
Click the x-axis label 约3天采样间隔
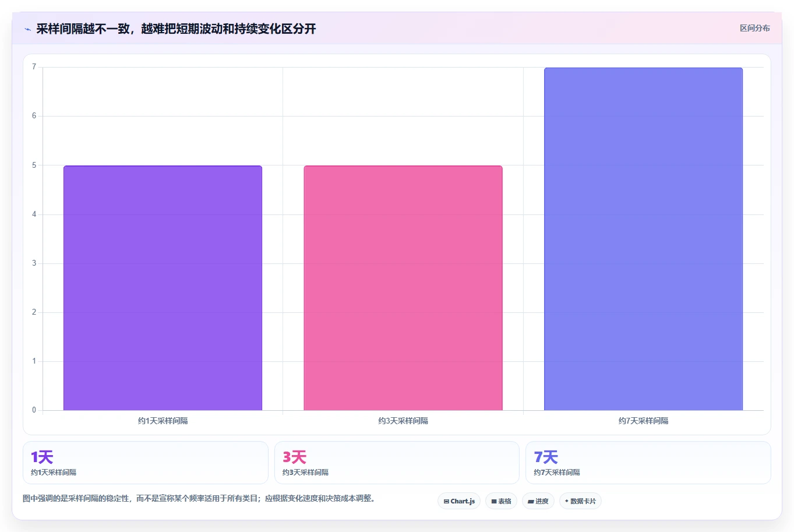[x=403, y=421]
